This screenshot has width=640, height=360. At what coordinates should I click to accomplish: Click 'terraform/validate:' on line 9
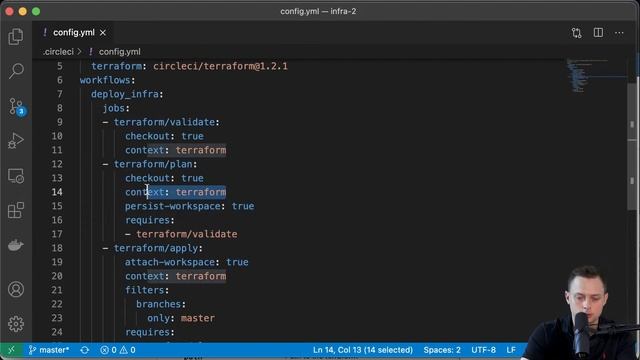pos(167,122)
